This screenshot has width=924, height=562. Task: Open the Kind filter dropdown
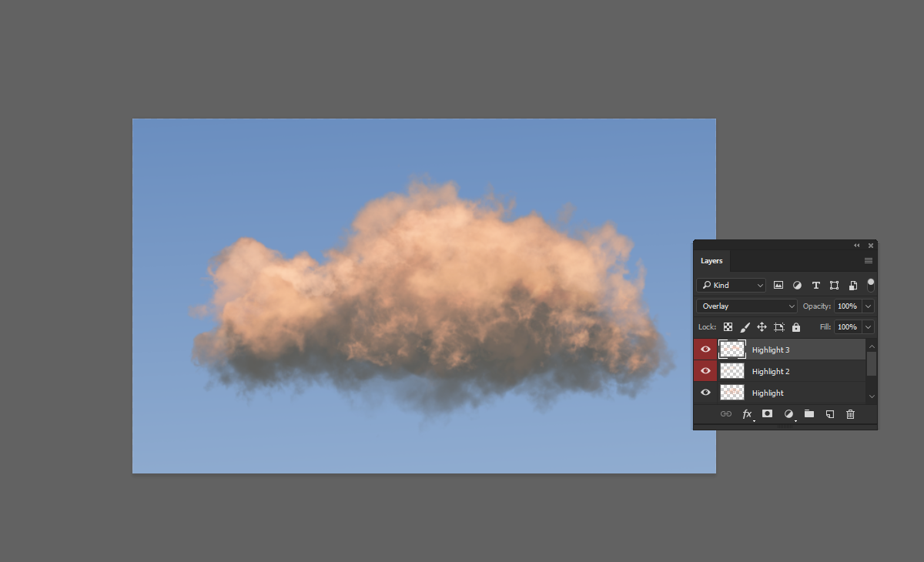pyautogui.click(x=730, y=285)
